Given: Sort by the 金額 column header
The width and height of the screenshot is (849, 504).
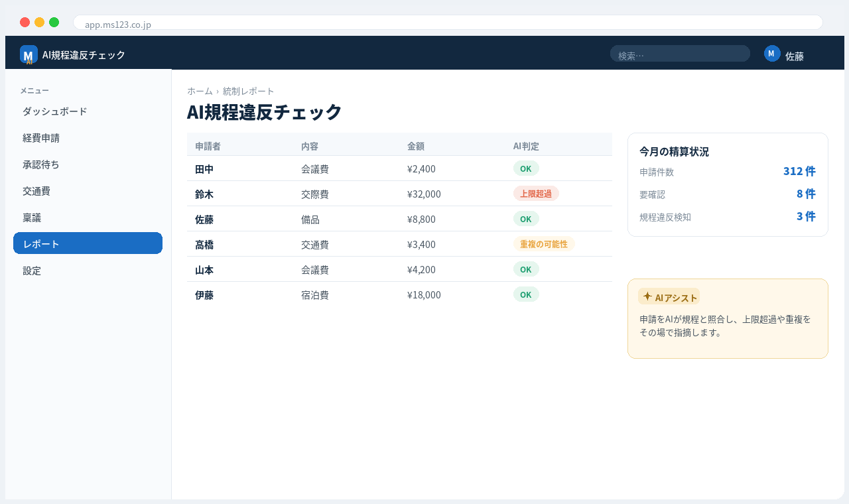Looking at the screenshot, I should [416, 146].
